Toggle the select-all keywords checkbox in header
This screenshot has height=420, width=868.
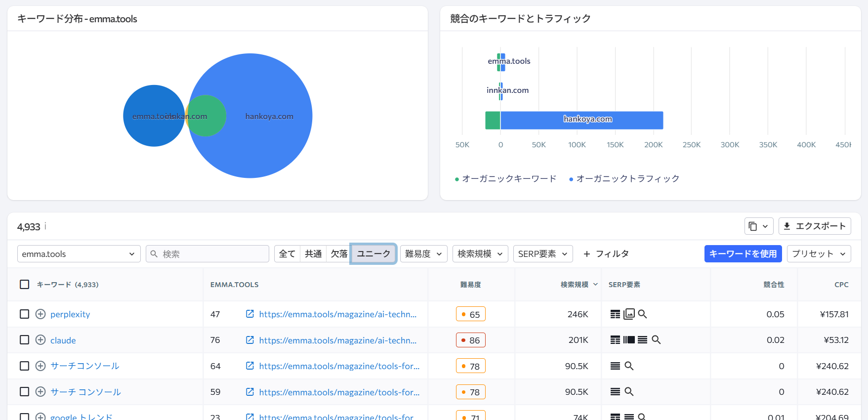[x=24, y=285]
